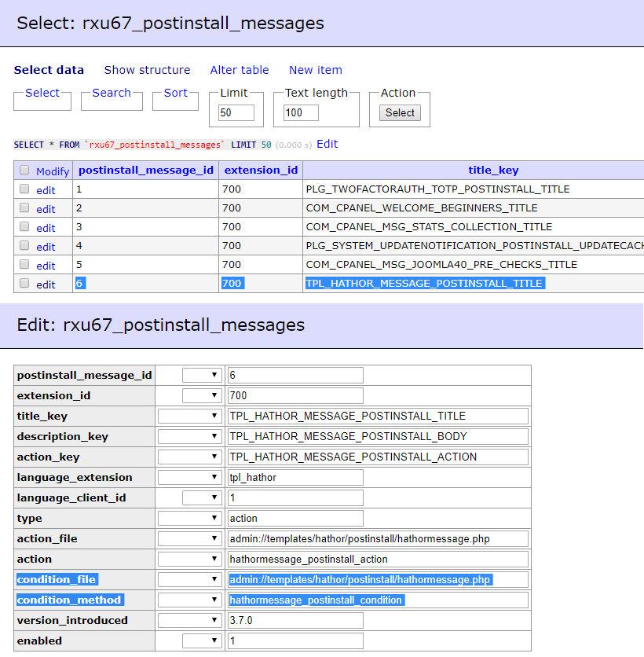Click the type input showing action
The image size is (644, 657).
point(295,519)
